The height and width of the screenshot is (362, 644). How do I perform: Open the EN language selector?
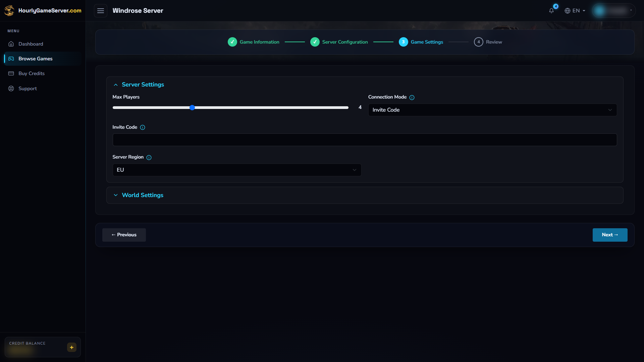pos(575,11)
